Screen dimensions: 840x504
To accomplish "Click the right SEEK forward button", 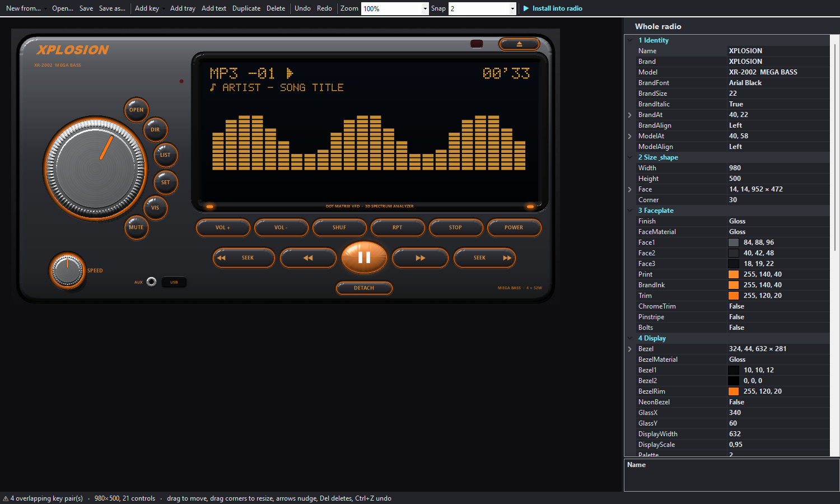I will pyautogui.click(x=484, y=258).
